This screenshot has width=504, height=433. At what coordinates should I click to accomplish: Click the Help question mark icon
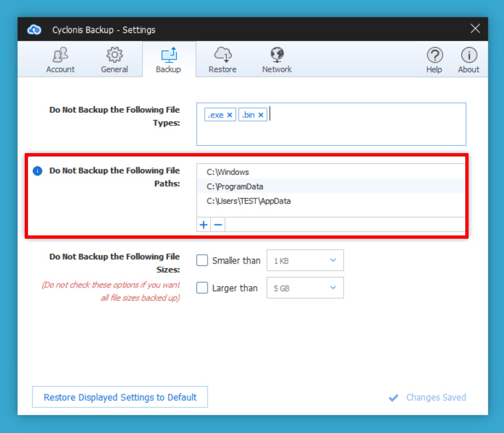coord(434,55)
